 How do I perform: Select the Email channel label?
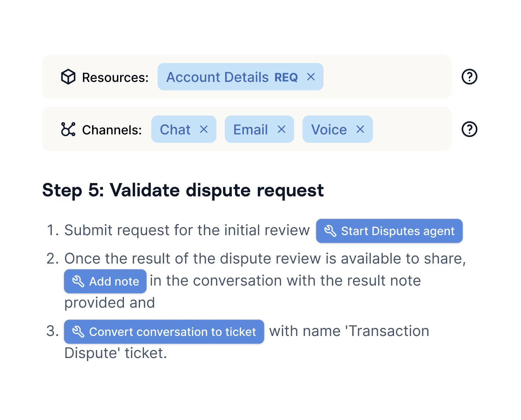coord(251,129)
